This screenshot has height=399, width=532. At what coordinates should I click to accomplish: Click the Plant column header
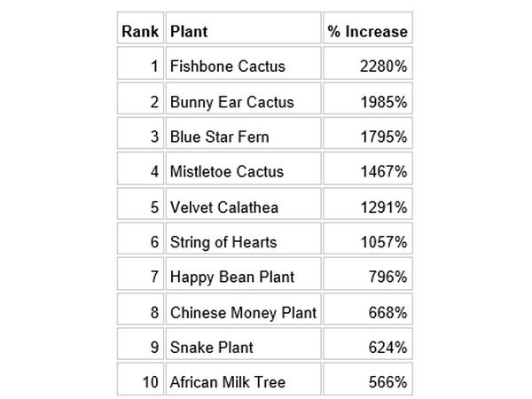[x=243, y=31]
